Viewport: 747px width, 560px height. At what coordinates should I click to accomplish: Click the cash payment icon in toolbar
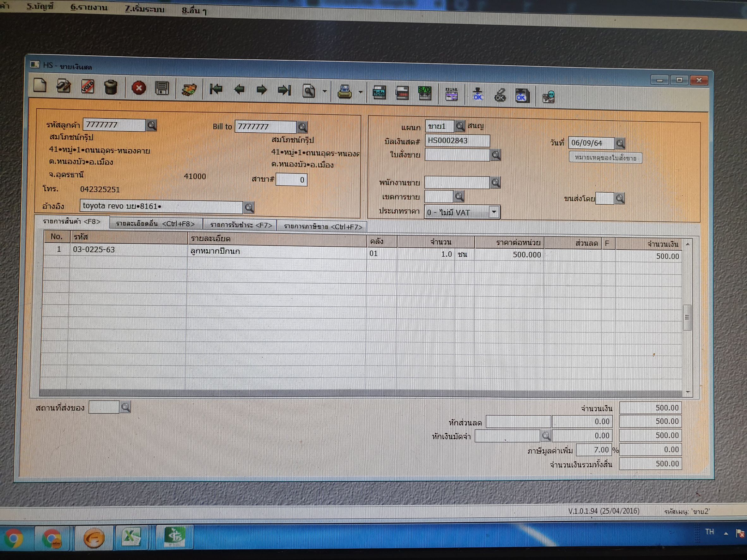click(189, 89)
